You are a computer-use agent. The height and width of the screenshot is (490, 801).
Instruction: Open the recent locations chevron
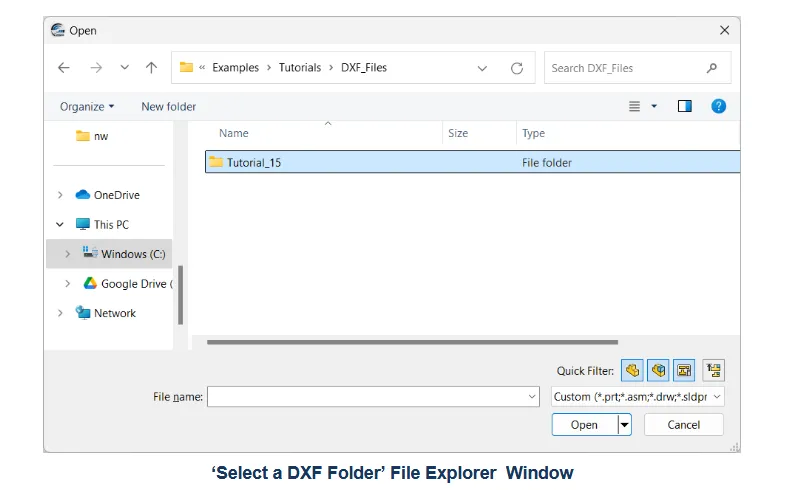tap(124, 67)
